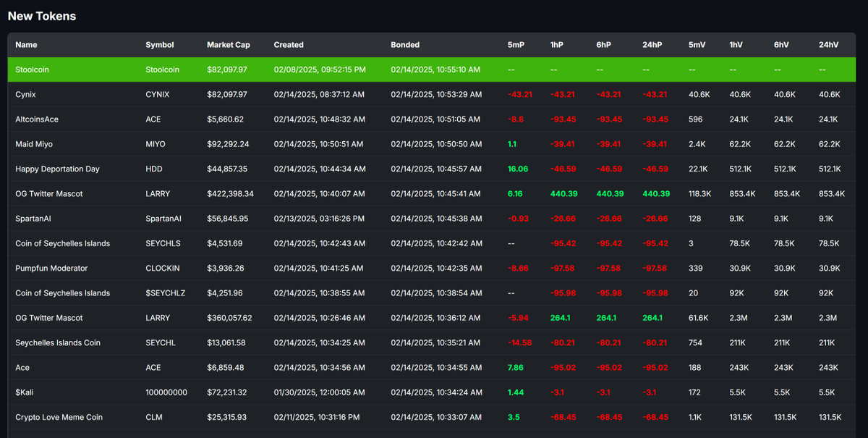
Task: Open the Seychelles Islands Coin name
Action: click(57, 342)
